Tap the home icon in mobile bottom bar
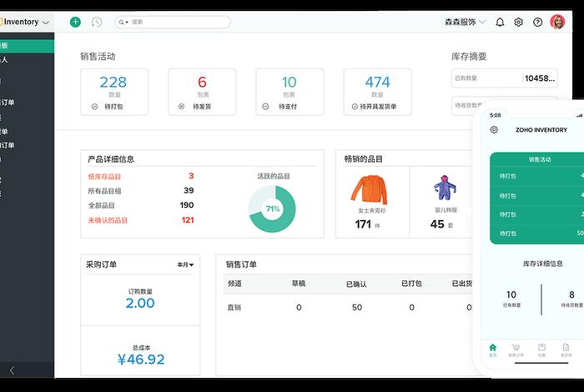584x392 pixels. click(493, 348)
